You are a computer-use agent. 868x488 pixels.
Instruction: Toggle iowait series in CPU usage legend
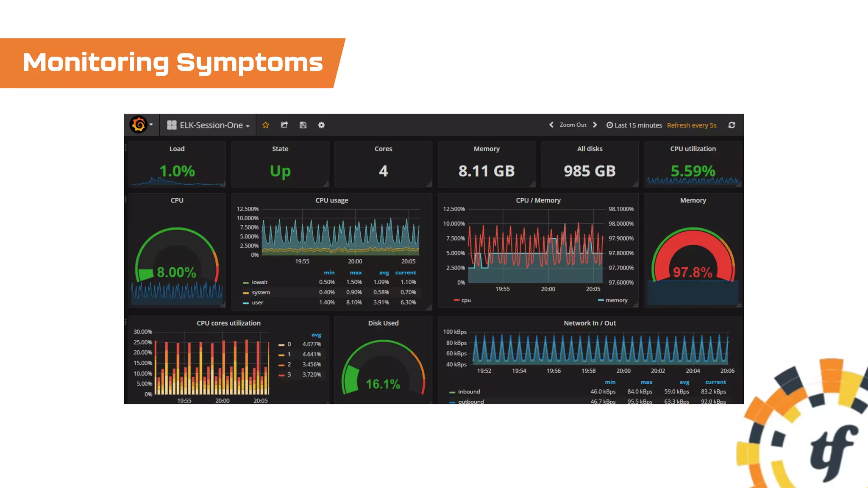(x=259, y=283)
